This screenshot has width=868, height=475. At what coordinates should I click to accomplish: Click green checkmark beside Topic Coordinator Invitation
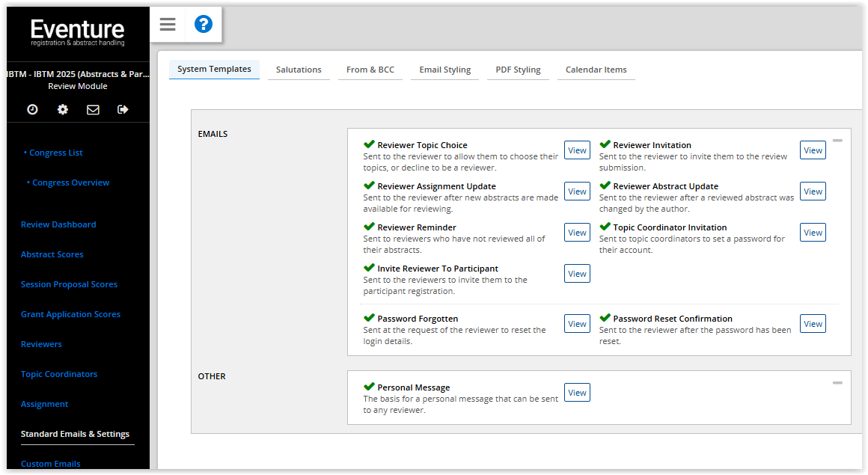tap(605, 227)
